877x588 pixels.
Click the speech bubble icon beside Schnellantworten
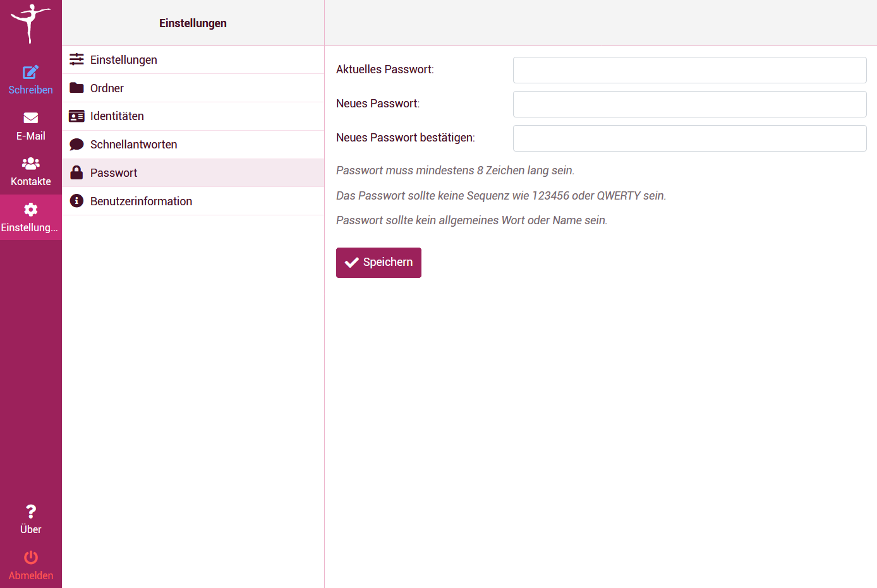[x=76, y=145]
